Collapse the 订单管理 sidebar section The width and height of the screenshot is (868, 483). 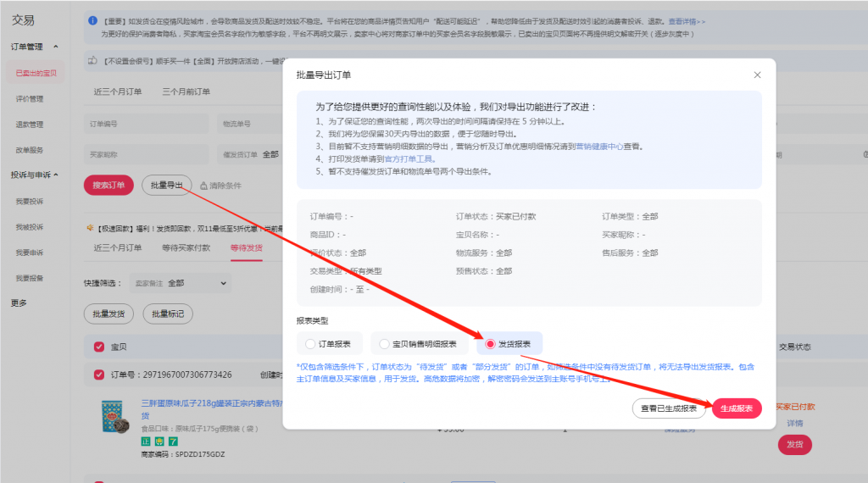(x=55, y=47)
